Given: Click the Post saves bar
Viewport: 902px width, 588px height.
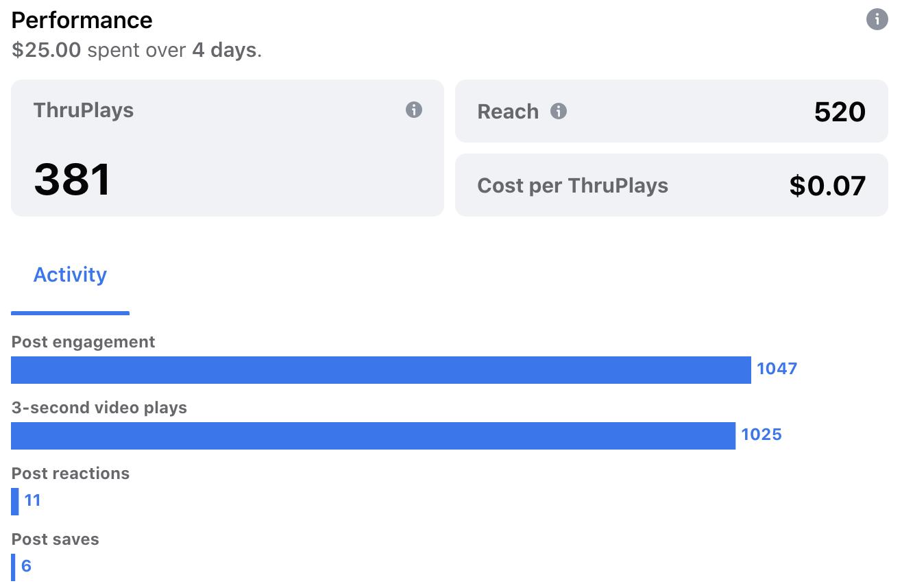Looking at the screenshot, I should 13,567.
